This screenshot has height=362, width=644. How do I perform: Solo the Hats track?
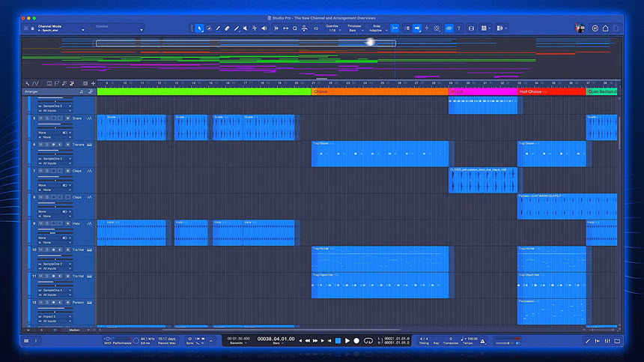[x=47, y=223]
